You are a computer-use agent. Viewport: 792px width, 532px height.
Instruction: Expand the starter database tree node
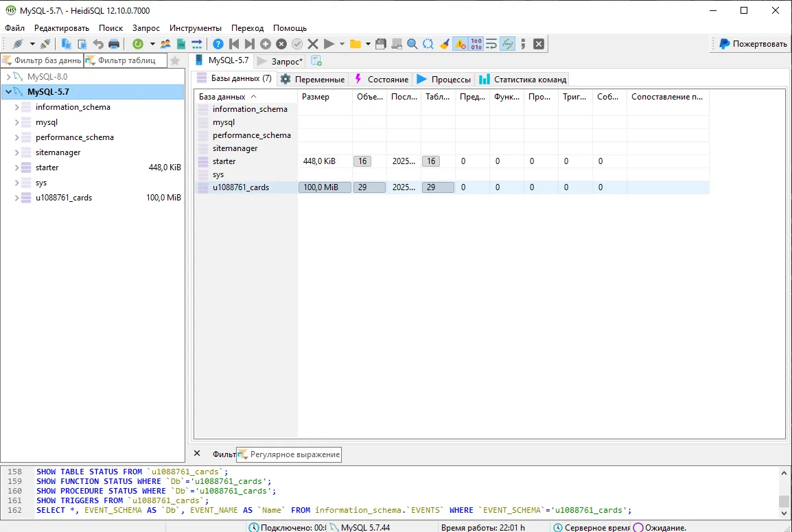16,167
